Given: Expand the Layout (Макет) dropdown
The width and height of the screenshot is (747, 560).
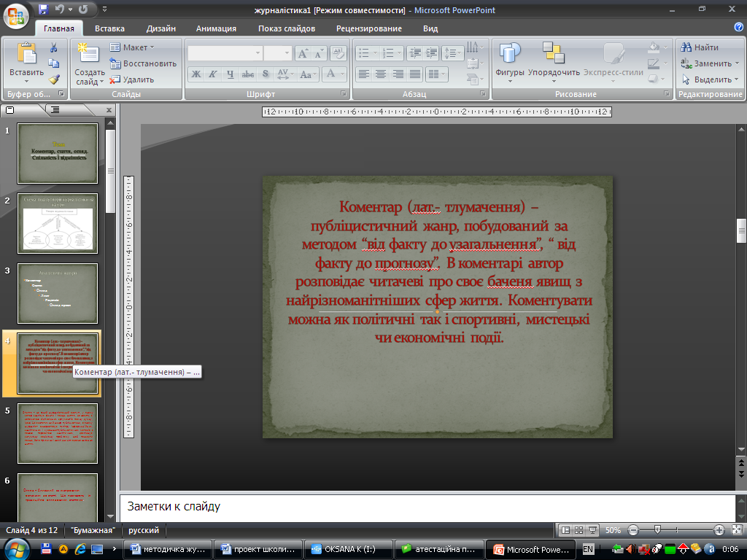Looking at the screenshot, I should (x=152, y=47).
